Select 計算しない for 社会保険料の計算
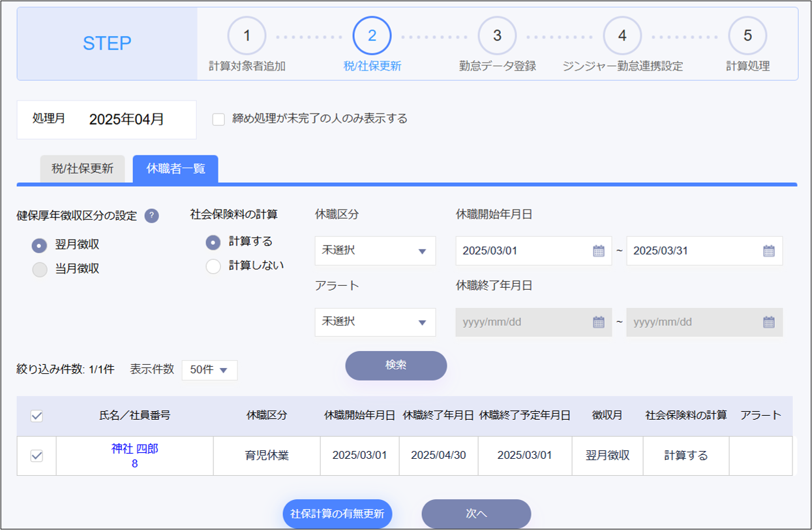812x530 pixels. pos(213,266)
